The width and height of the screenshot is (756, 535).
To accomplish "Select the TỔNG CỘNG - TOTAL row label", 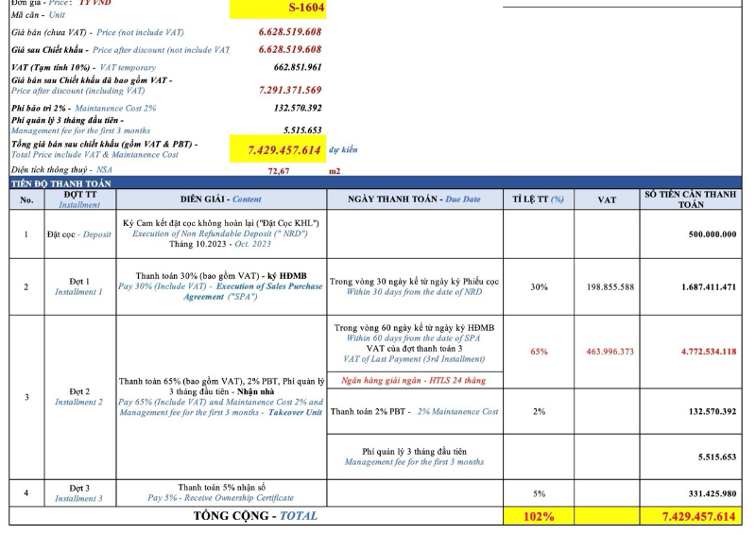I will click(x=255, y=516).
